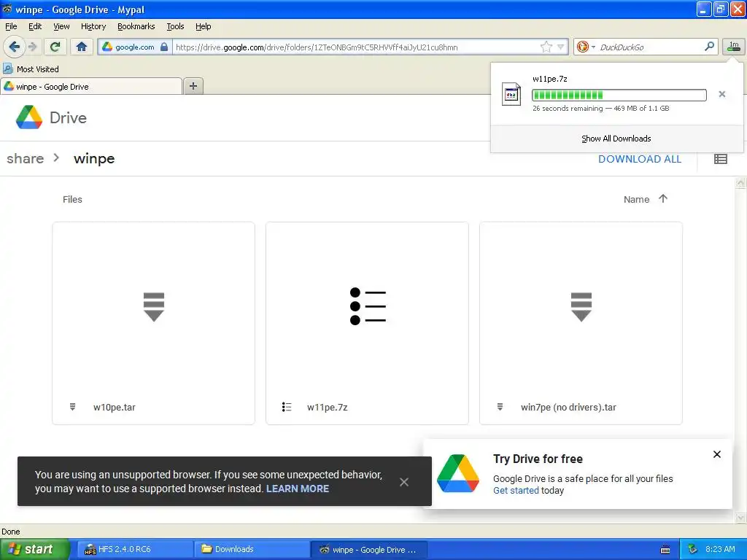Click the small icon beside win7pe (no drivers).tar
The image size is (747, 560).
click(x=500, y=407)
